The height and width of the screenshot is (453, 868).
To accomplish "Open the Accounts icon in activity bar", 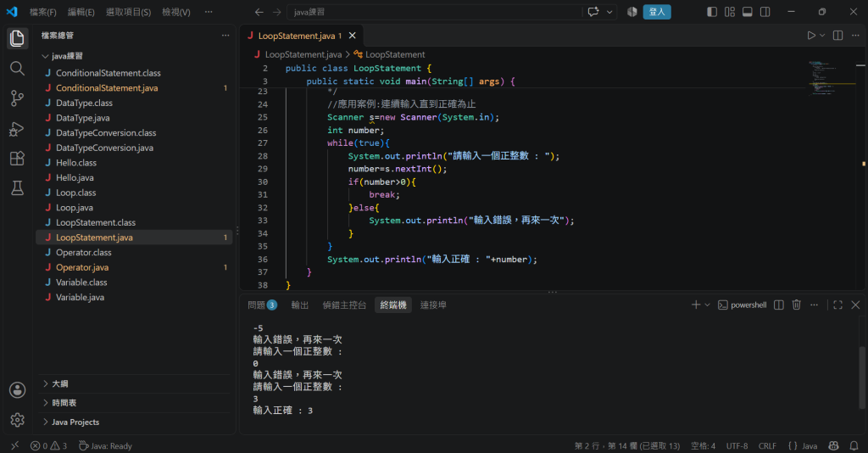I will [17, 390].
